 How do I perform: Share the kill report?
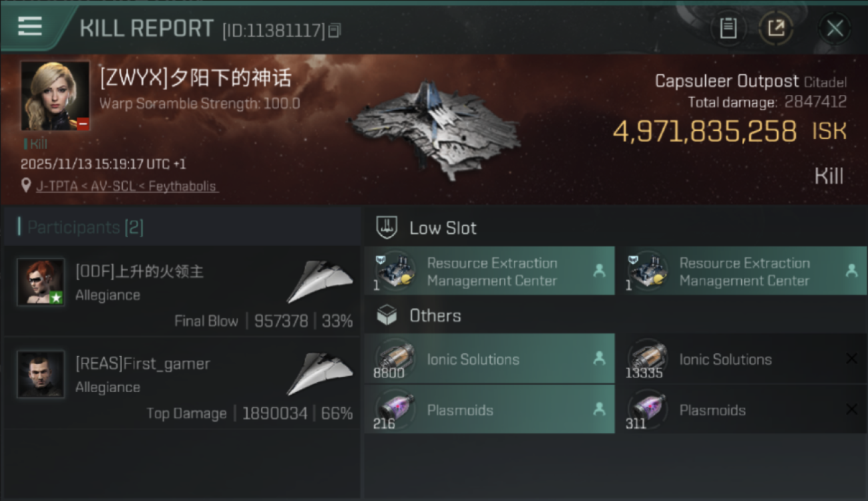pos(776,28)
